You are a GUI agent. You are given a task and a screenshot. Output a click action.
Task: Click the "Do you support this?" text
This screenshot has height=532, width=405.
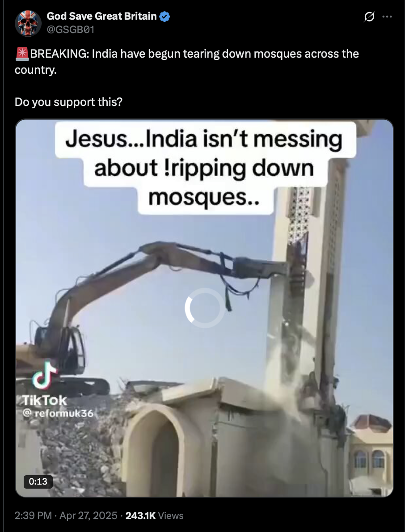point(68,102)
